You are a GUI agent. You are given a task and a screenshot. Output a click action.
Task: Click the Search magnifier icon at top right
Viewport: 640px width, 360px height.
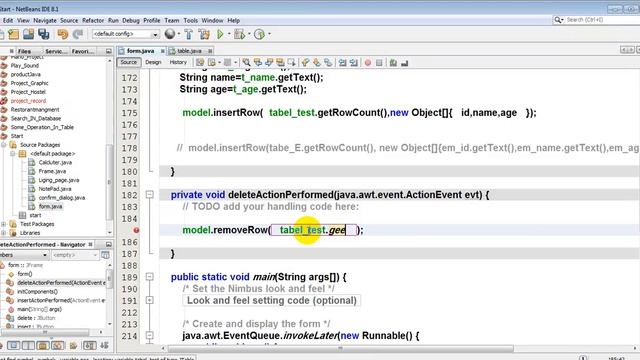click(x=558, y=20)
